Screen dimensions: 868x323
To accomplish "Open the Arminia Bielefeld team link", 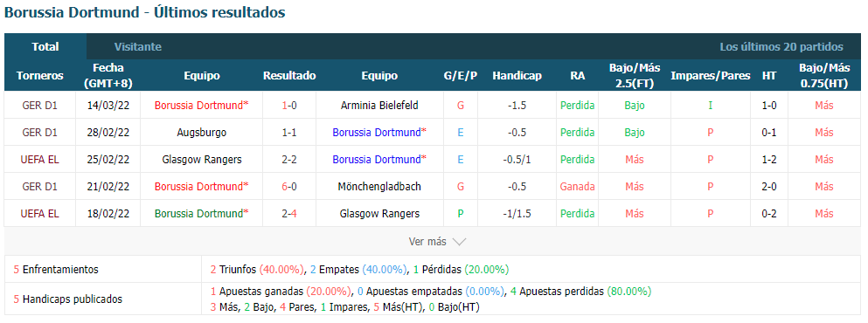I will point(379,105).
